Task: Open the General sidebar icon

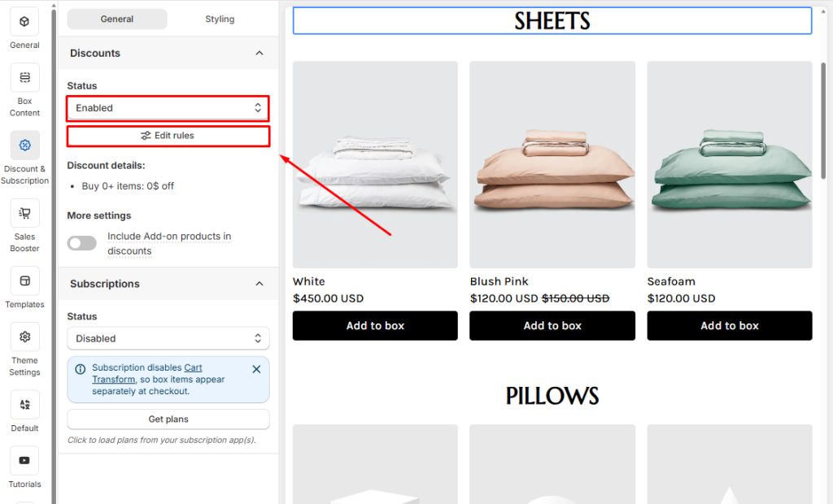Action: click(24, 22)
